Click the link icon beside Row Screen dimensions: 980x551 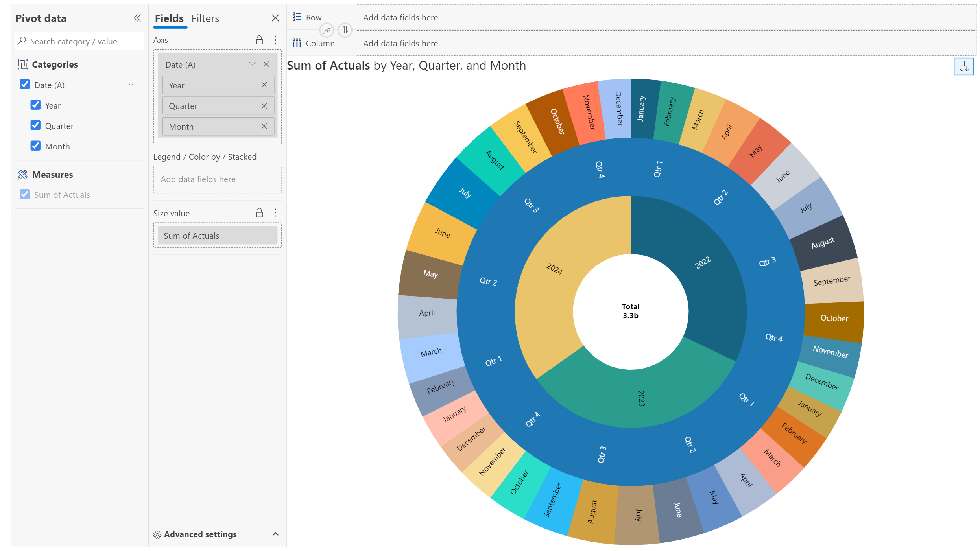(327, 30)
